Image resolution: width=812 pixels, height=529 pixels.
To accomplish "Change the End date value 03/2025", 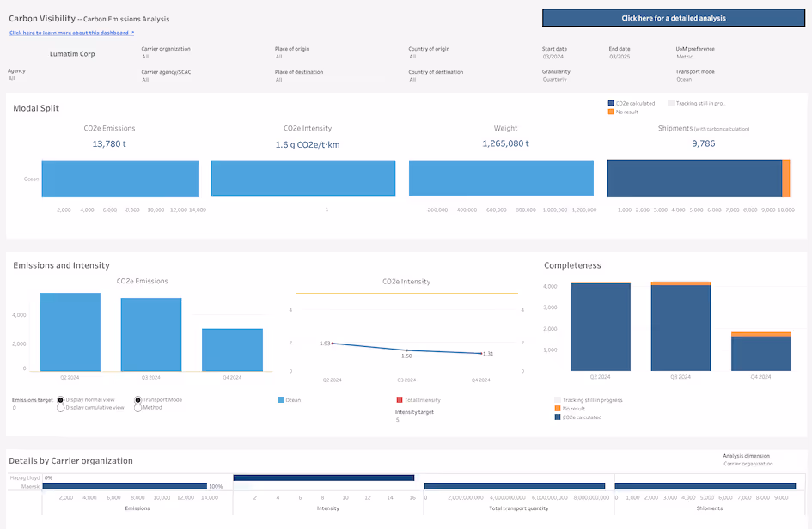I will (x=620, y=57).
